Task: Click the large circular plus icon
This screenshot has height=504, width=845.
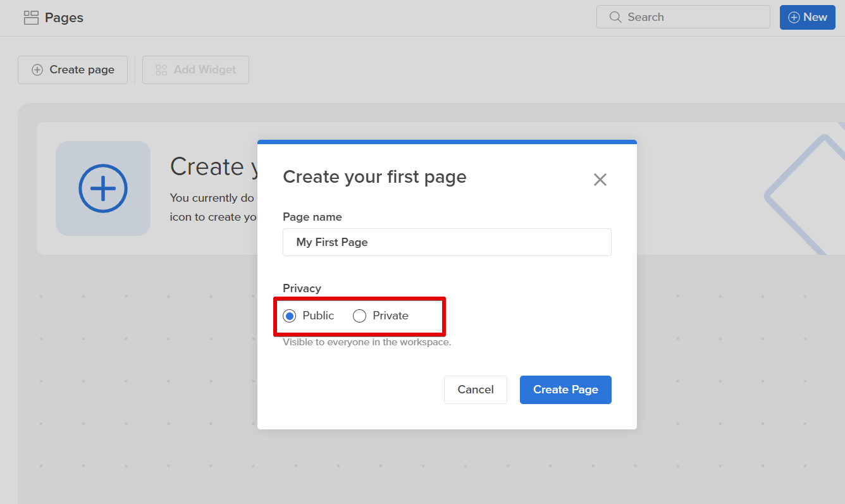Action: coord(102,188)
